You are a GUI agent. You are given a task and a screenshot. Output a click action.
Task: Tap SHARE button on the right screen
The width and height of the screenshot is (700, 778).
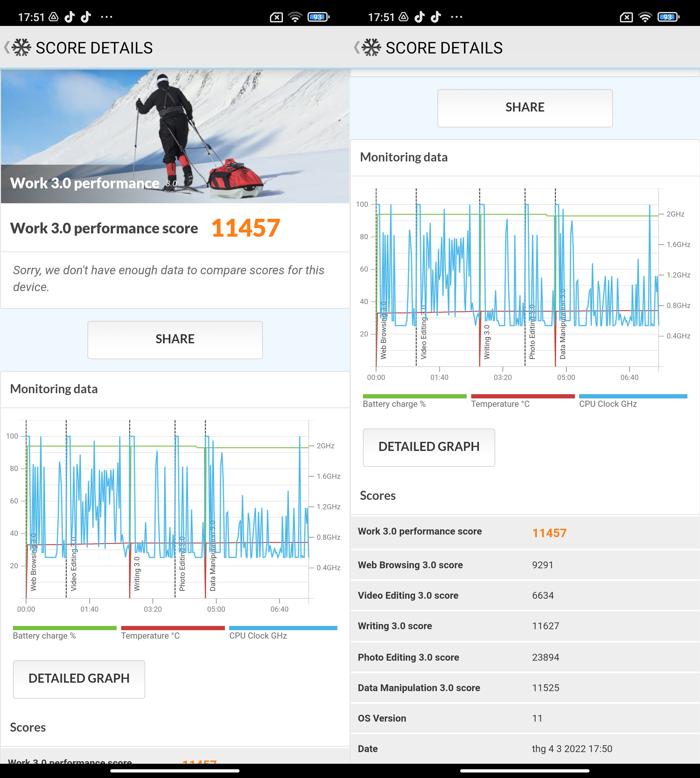click(525, 108)
